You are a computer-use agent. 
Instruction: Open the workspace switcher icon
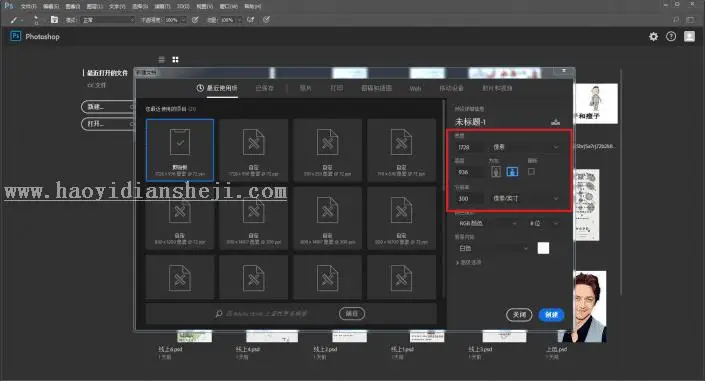(x=691, y=20)
